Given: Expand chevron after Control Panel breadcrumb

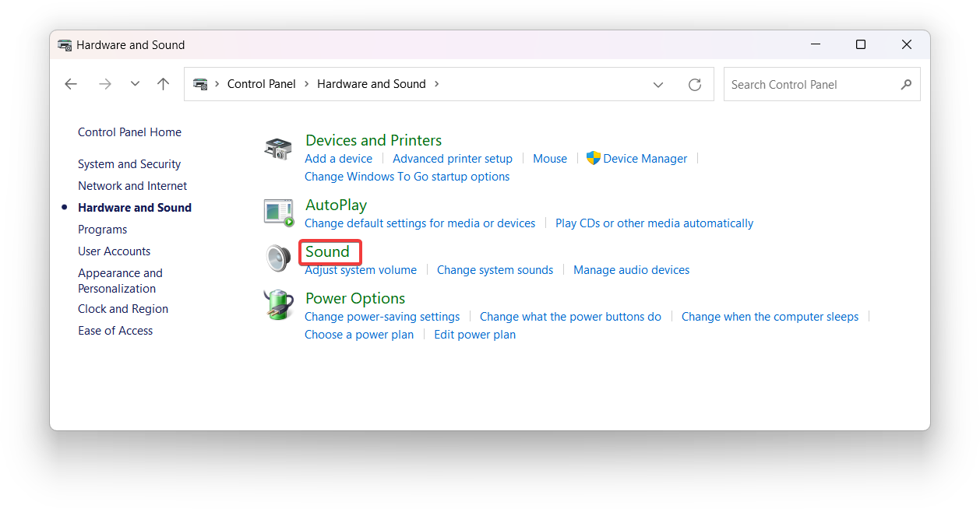Looking at the screenshot, I should click(306, 84).
